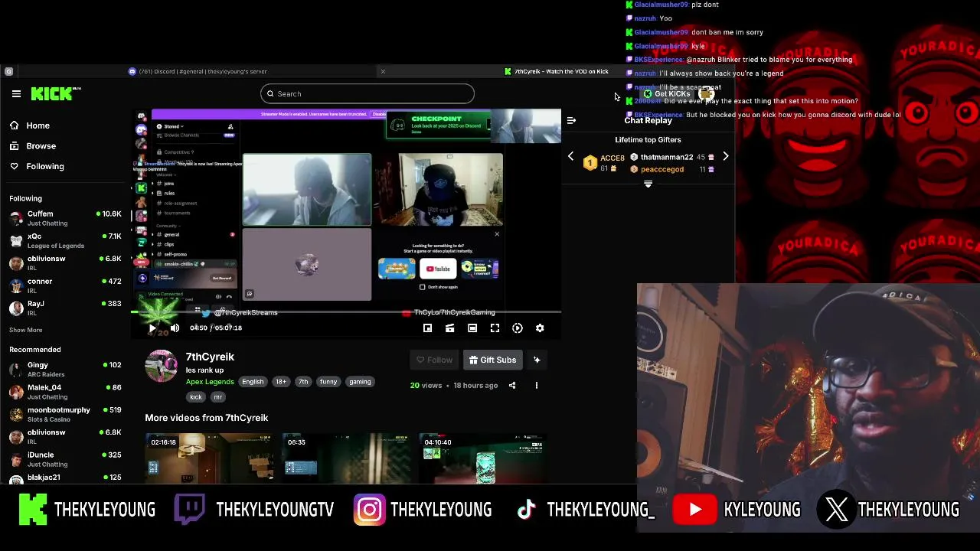980x551 pixels.
Task: Show next top gifters
Action: 726,157
